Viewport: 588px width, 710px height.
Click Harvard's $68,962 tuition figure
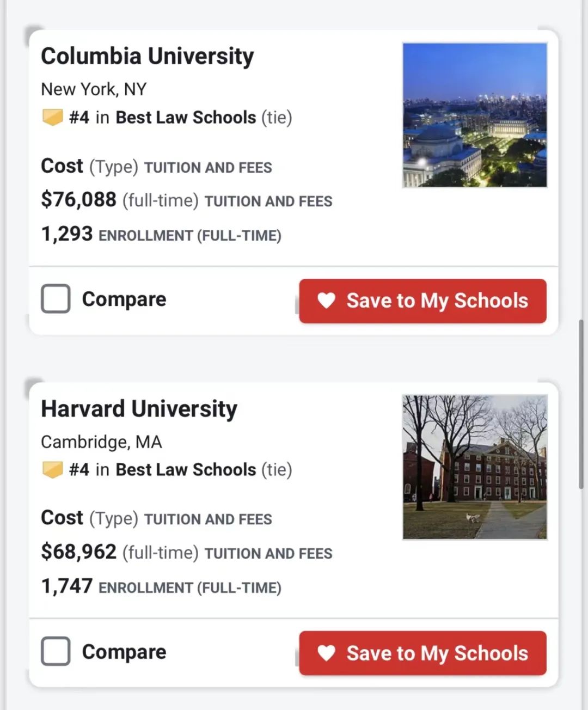[79, 552]
